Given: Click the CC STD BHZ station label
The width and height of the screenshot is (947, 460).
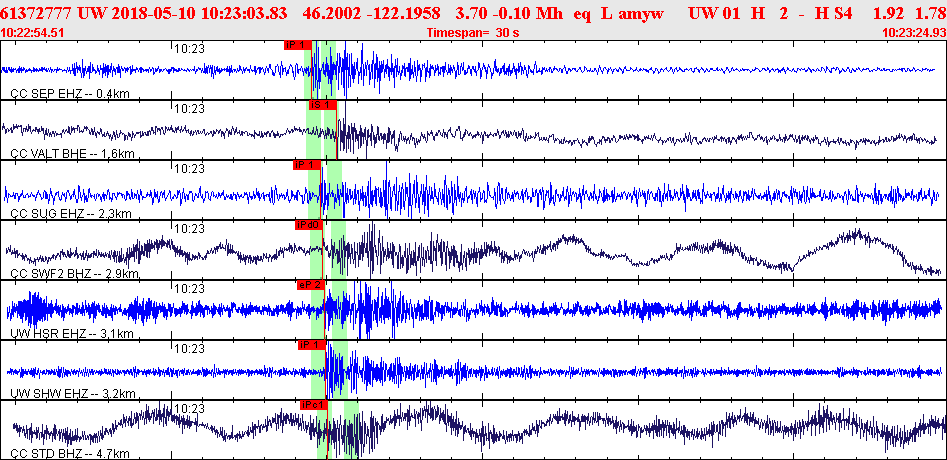Looking at the screenshot, I should coord(70,453).
